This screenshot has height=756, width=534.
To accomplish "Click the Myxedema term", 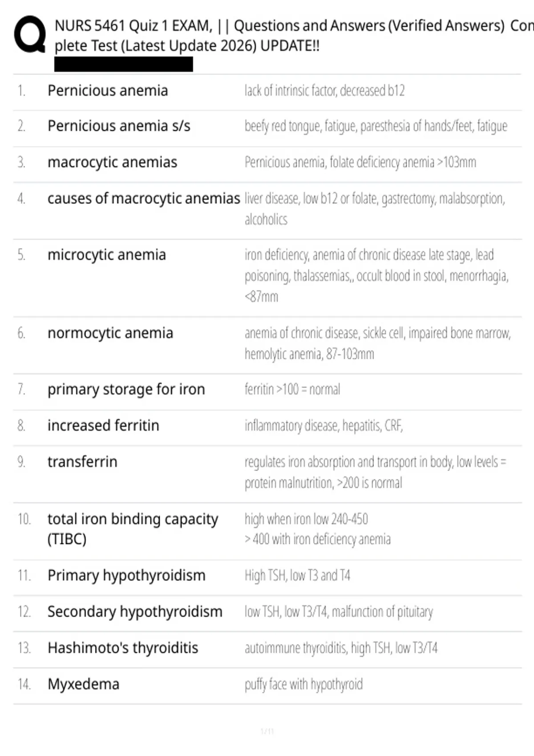I will point(83,684).
